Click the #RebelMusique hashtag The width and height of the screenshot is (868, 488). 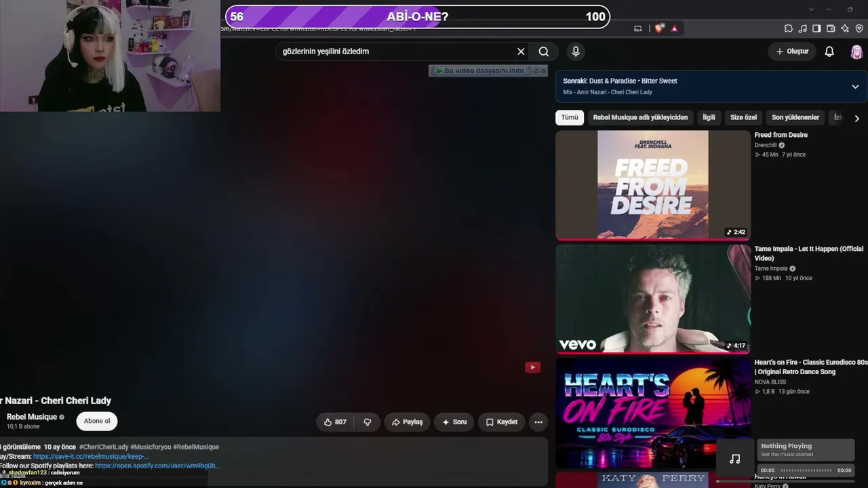coord(196,447)
